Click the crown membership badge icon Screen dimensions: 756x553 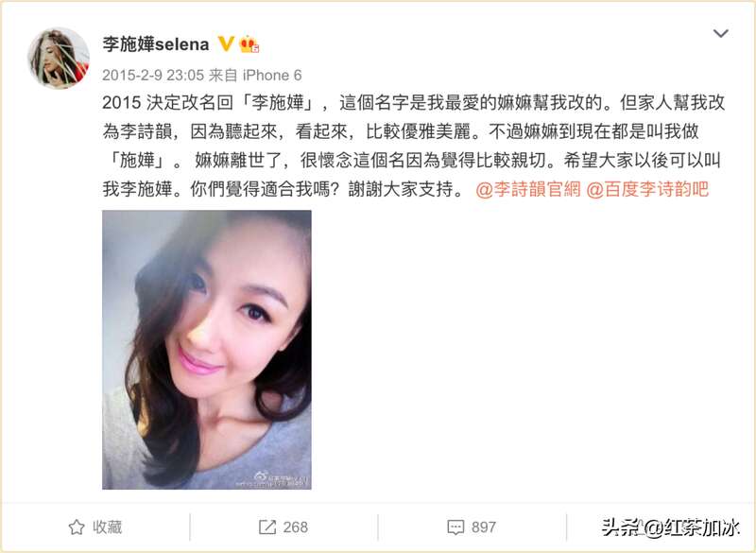pyautogui.click(x=249, y=44)
